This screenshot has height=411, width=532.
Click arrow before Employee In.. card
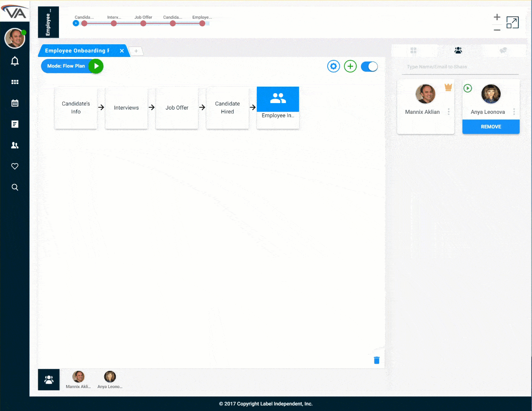pos(253,107)
